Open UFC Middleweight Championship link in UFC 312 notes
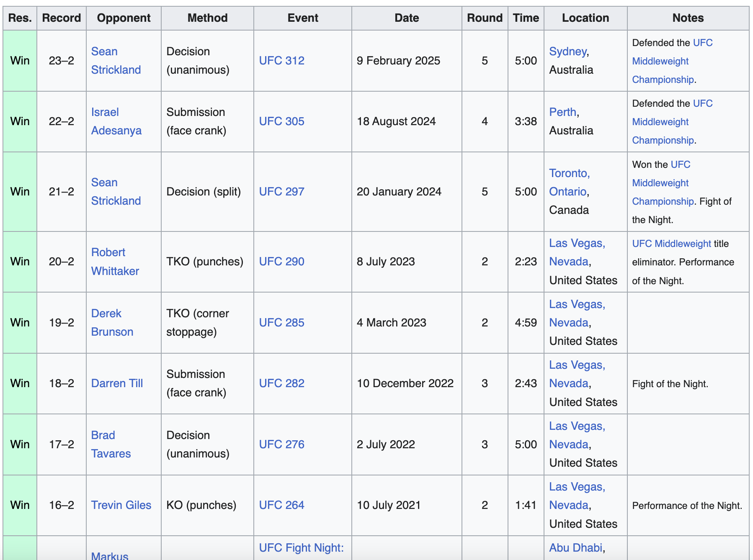 point(672,61)
